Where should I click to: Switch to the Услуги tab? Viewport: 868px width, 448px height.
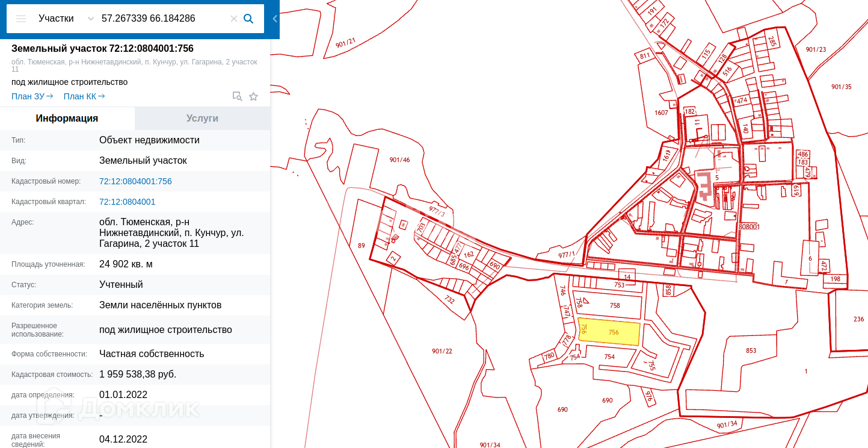(x=202, y=119)
